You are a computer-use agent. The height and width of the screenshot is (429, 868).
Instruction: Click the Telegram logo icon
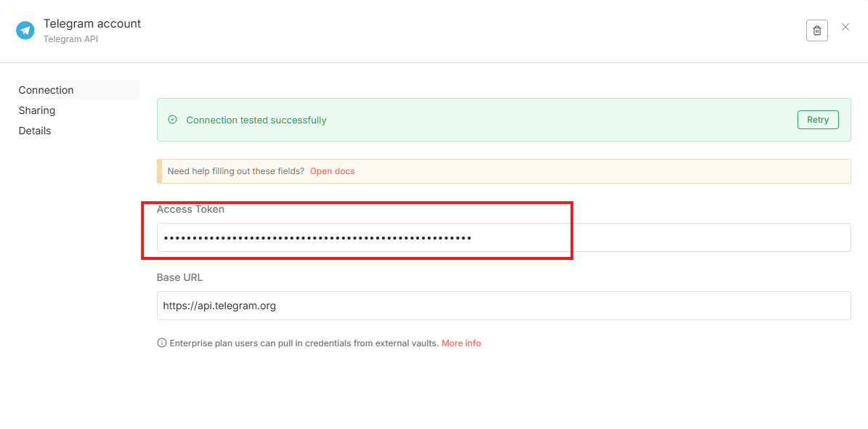coord(25,30)
